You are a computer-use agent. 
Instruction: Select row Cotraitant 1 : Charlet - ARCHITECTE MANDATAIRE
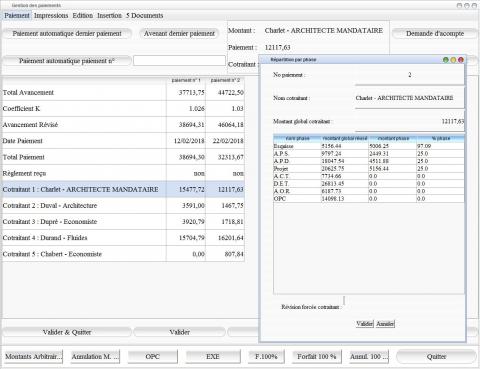(123, 189)
